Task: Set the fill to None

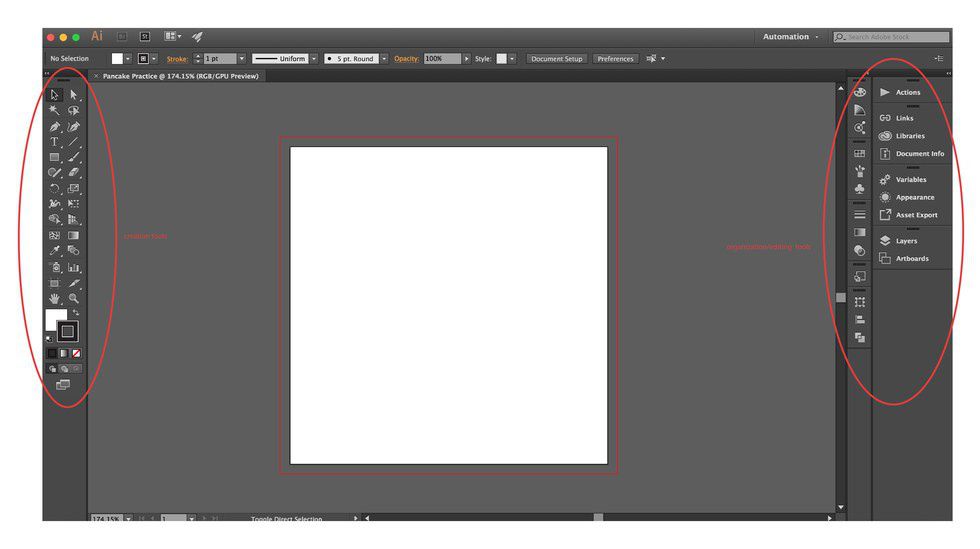Action: [77, 353]
